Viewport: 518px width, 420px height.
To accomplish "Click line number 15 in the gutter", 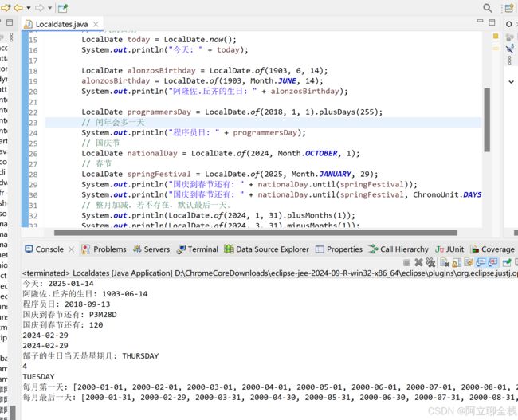I will [x=33, y=40].
